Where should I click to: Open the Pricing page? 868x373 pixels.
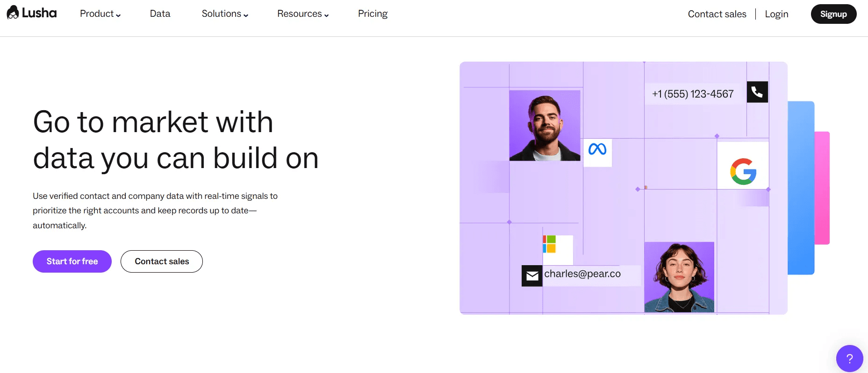tap(373, 14)
